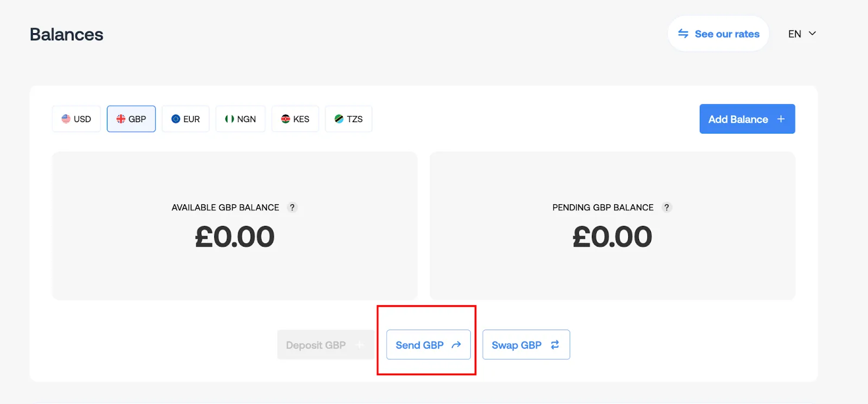Screen dimensions: 868x404
Task: Switch to the USD balance tab
Action: [76, 119]
